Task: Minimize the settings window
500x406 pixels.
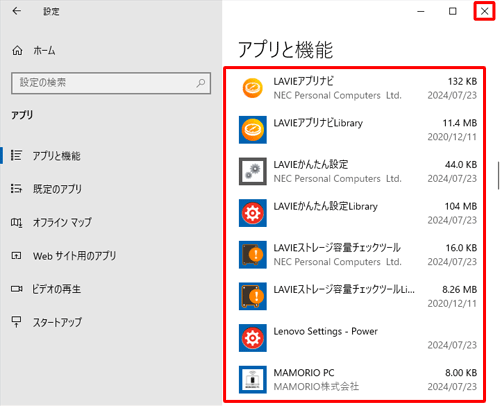Action: coord(421,11)
